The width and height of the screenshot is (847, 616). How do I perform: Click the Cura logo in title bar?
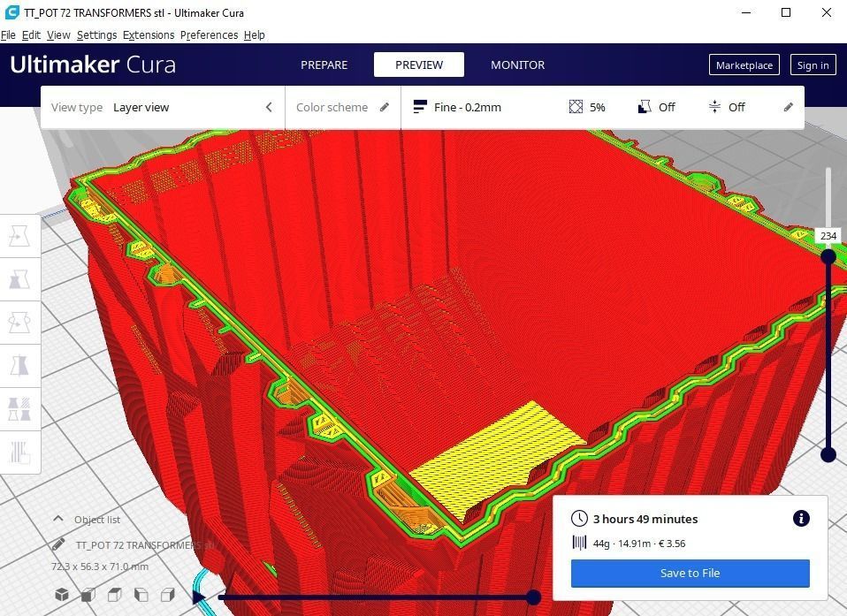click(x=11, y=11)
